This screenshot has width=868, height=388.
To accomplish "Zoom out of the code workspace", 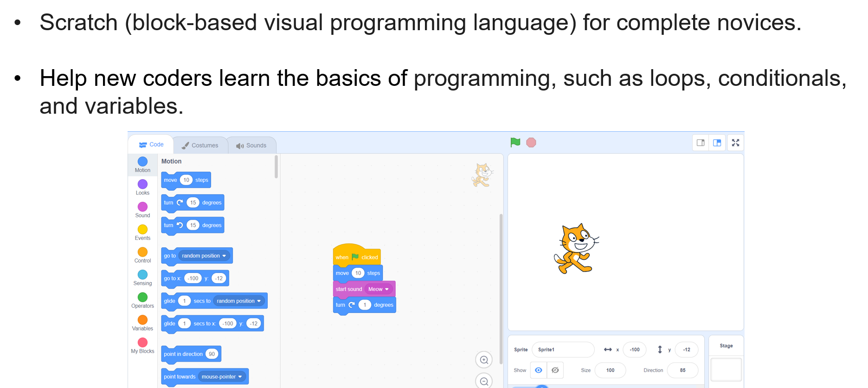I will pos(484,381).
